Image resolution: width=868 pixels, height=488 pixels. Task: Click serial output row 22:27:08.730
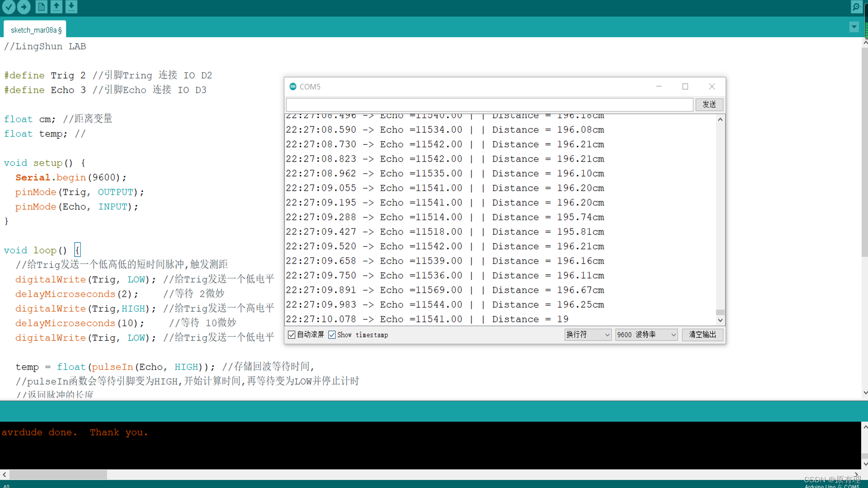click(x=445, y=144)
